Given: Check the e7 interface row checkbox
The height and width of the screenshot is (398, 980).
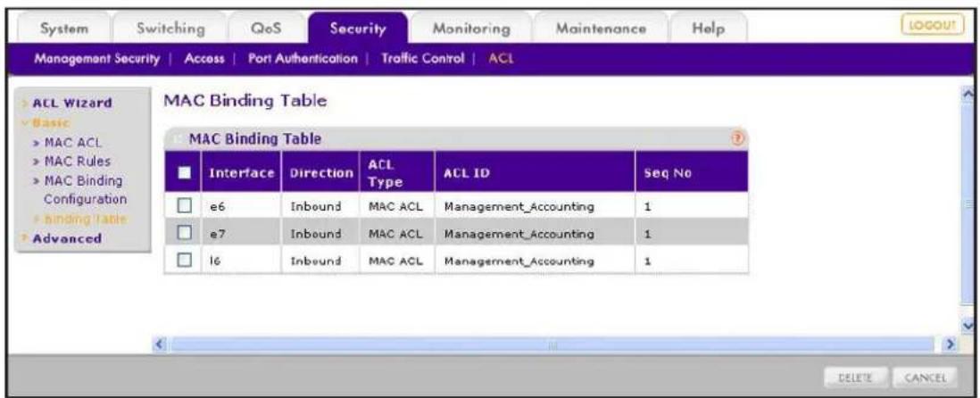Looking at the screenshot, I should point(184,234).
